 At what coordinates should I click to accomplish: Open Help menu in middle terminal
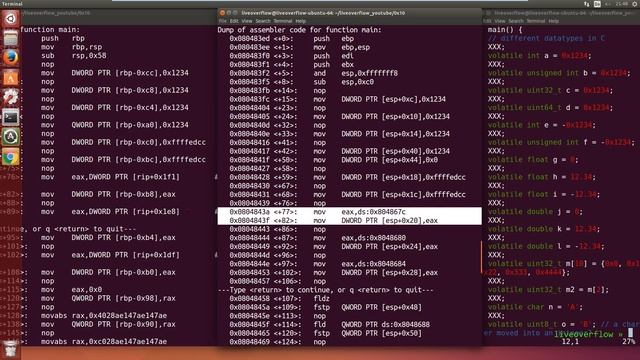click(300, 21)
